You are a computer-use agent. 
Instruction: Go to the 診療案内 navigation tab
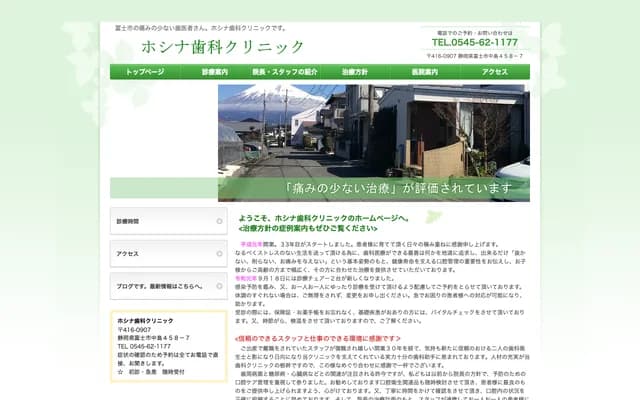coord(215,72)
